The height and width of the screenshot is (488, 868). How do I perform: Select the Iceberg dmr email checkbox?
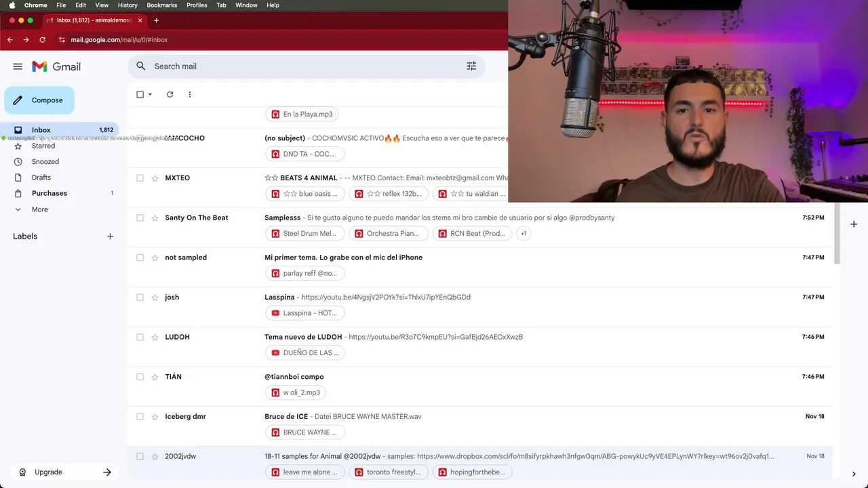140,417
